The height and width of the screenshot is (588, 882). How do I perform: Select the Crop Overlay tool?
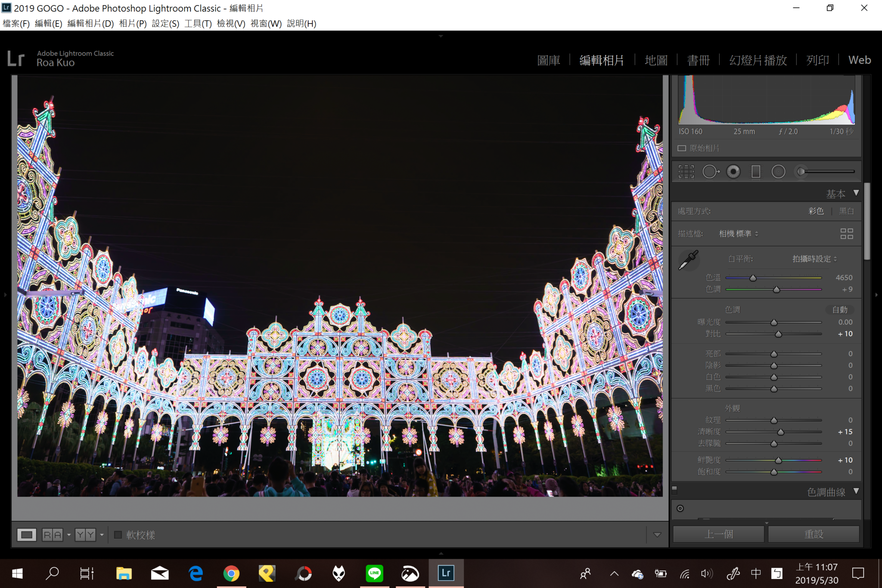coord(686,172)
